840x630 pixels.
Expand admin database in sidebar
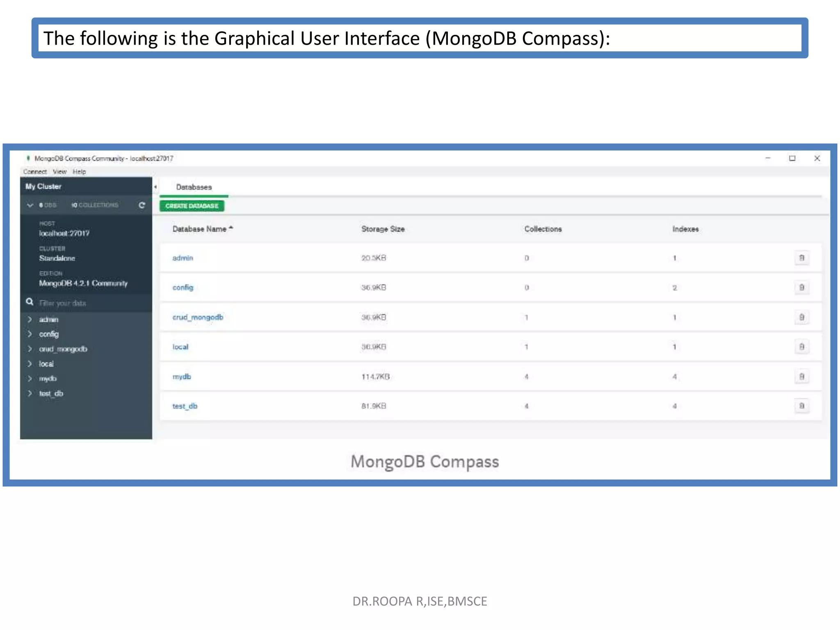(x=30, y=319)
